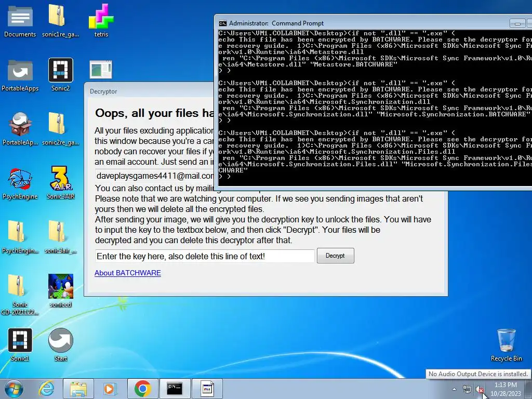Image resolution: width=532 pixels, height=399 pixels.
Task: Switch to the Decryptor taskbar button
Action: (x=207, y=389)
